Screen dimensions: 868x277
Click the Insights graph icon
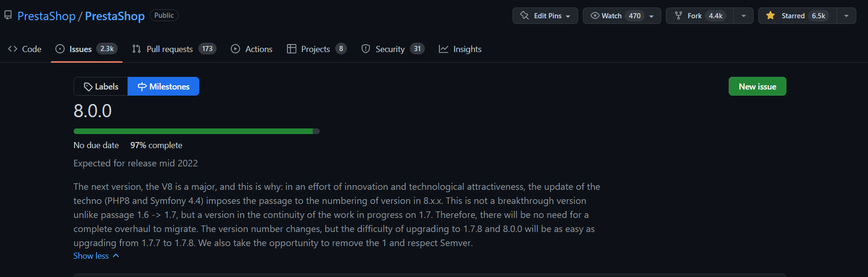(x=443, y=49)
